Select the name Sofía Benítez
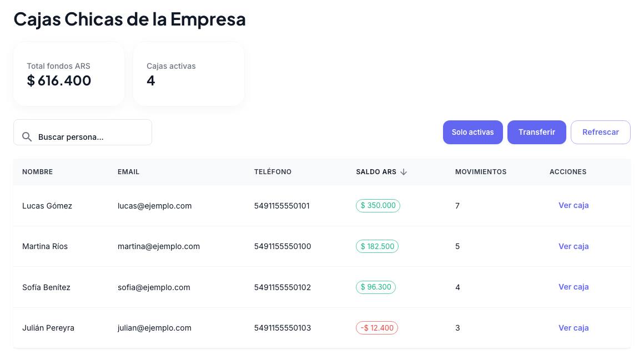 [x=46, y=287]
